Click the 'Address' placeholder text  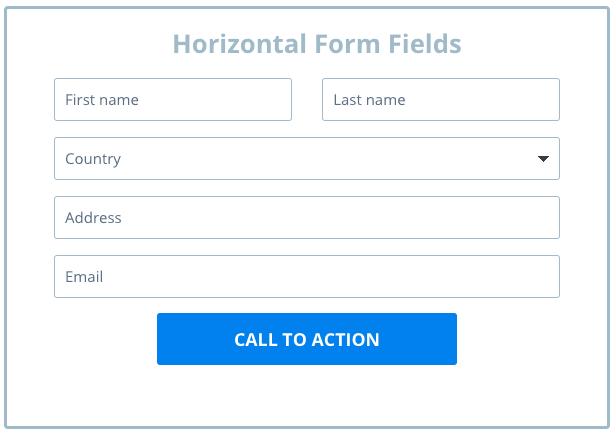coord(93,217)
